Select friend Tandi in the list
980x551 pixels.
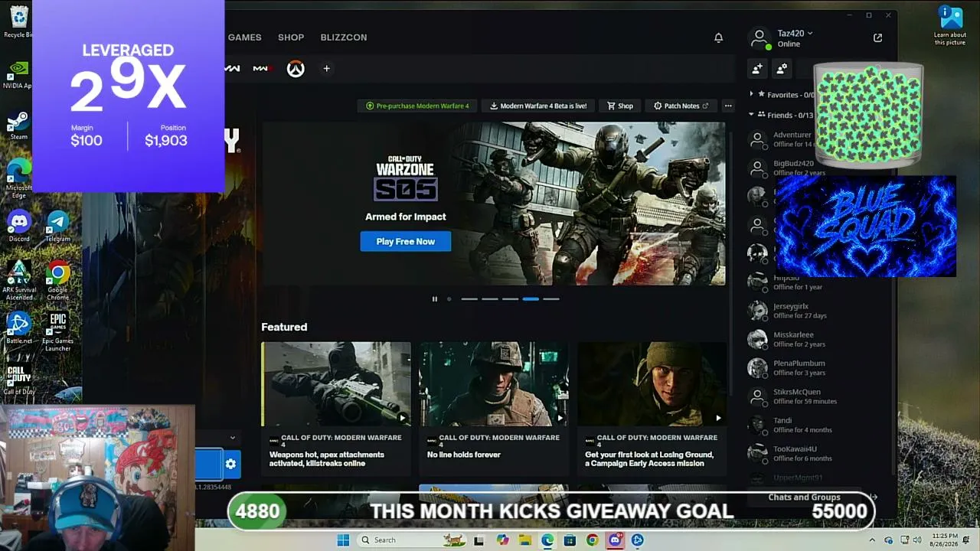pos(818,425)
